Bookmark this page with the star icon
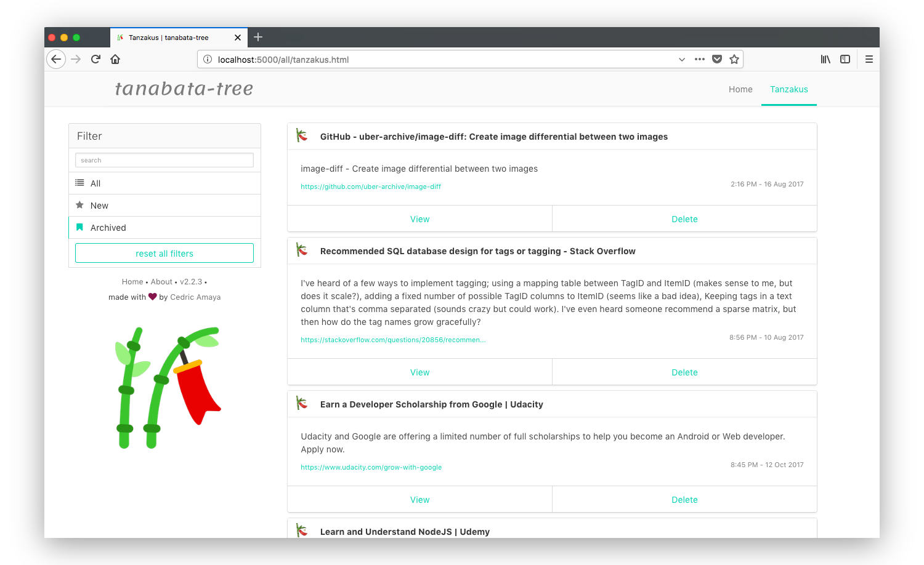924x565 pixels. [734, 59]
